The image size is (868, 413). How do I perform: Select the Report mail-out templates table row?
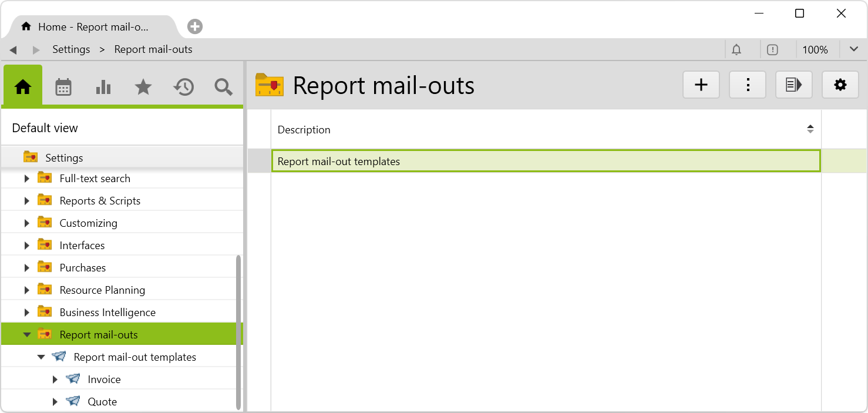tap(545, 161)
